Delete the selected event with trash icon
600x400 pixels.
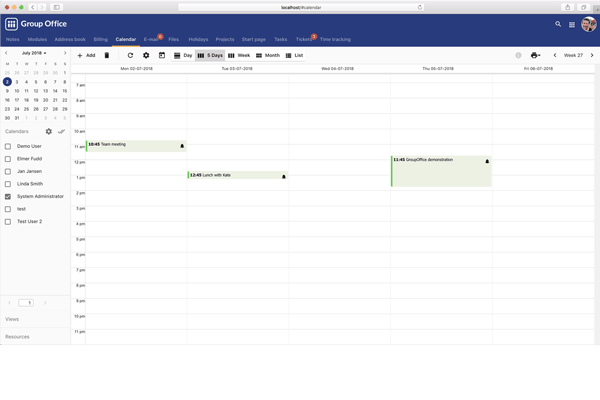tap(107, 56)
